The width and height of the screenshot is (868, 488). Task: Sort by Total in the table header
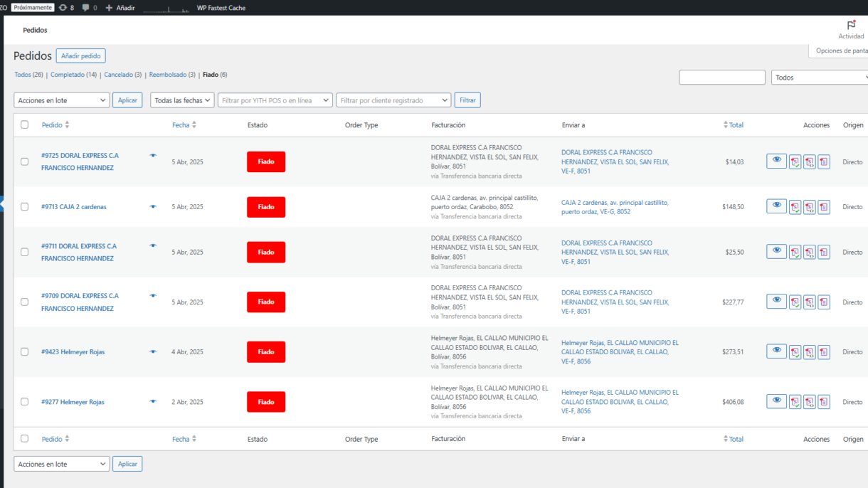coord(734,124)
